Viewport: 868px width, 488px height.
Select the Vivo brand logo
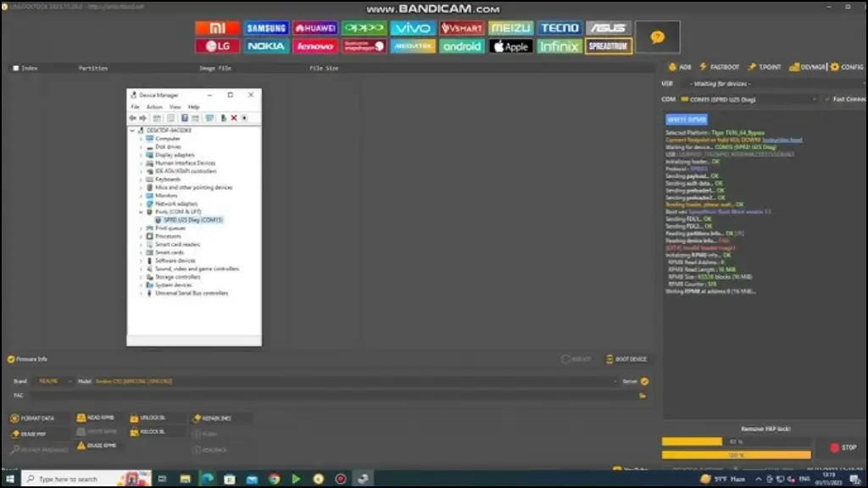[413, 28]
